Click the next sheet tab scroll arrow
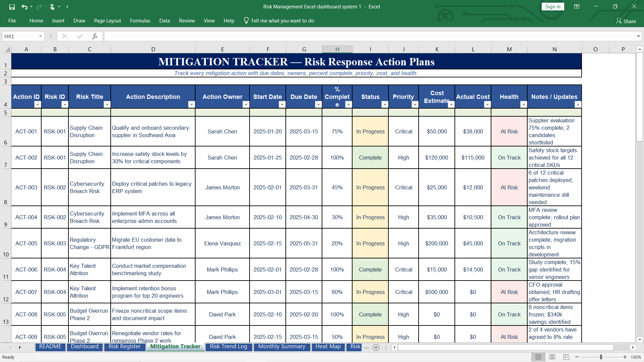644x362 pixels. coord(20,348)
